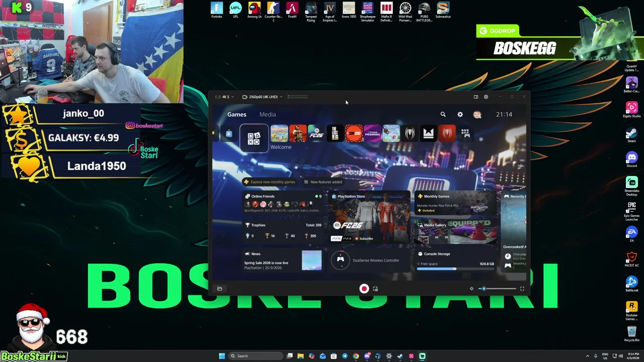Take a screenshot with the capture icon
This screenshot has height=362, width=644.
375,289
